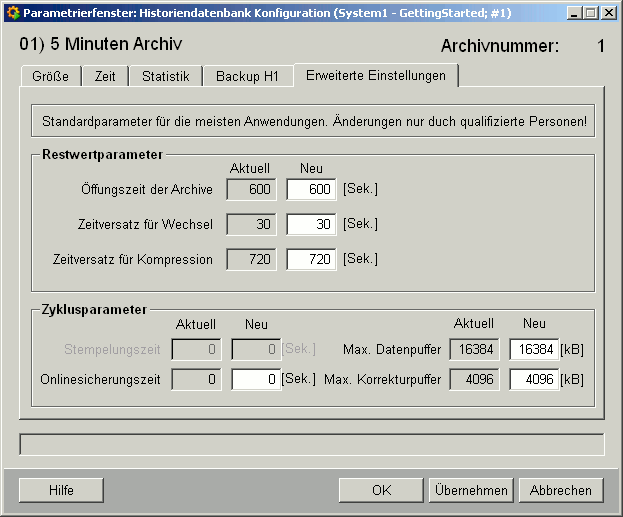Click the Neu field for Öffnungszeit der Archive
The width and height of the screenshot is (623, 517).
tap(311, 190)
